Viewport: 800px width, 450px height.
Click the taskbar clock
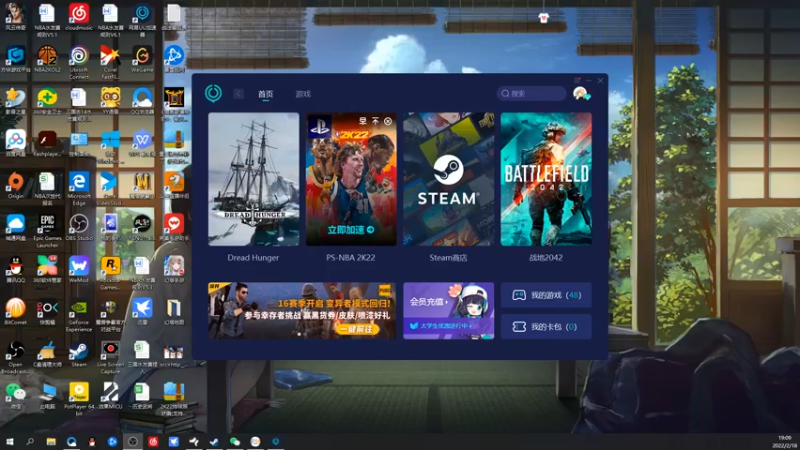785,442
